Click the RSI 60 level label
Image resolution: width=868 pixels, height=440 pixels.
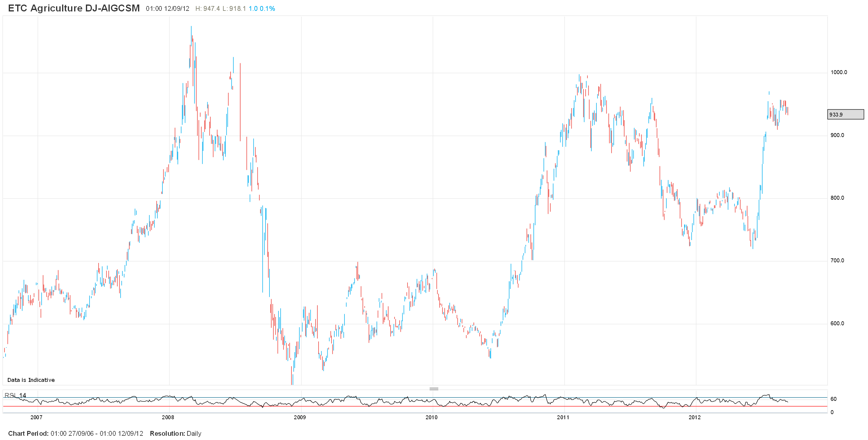pyautogui.click(x=833, y=399)
